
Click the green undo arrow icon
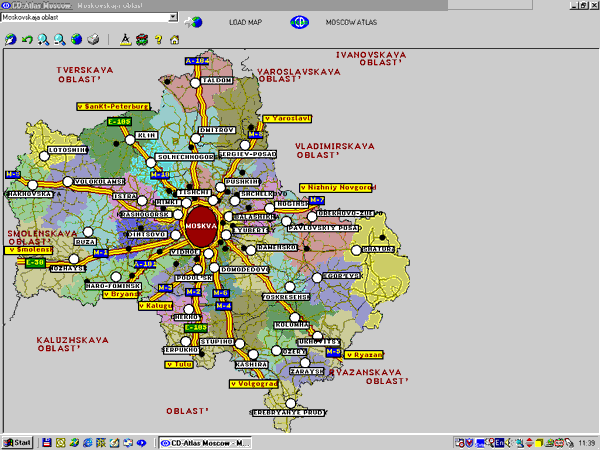click(27, 39)
